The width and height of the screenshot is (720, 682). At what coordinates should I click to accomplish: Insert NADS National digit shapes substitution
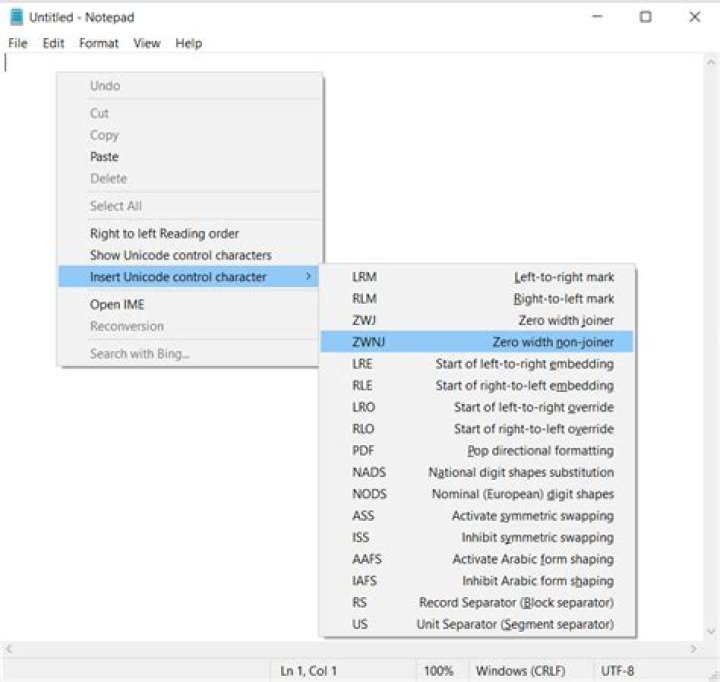[x=477, y=472]
